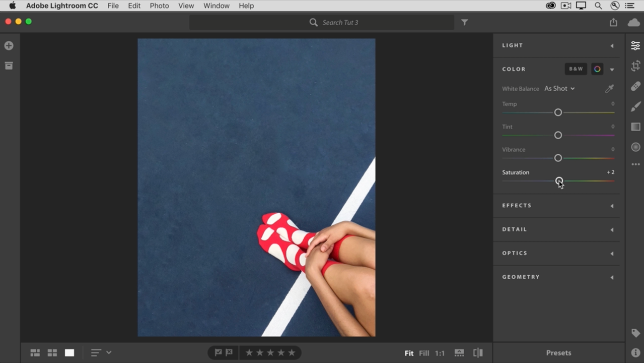Viewport: 644px width, 363px height.
Task: Toggle Black and White mode with B&W button
Action: (x=576, y=69)
